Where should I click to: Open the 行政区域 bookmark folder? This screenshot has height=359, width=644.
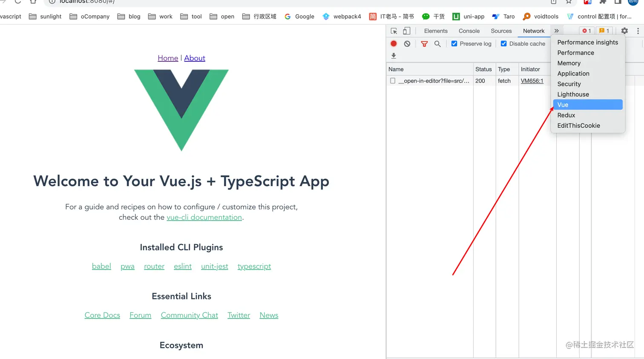259,17
